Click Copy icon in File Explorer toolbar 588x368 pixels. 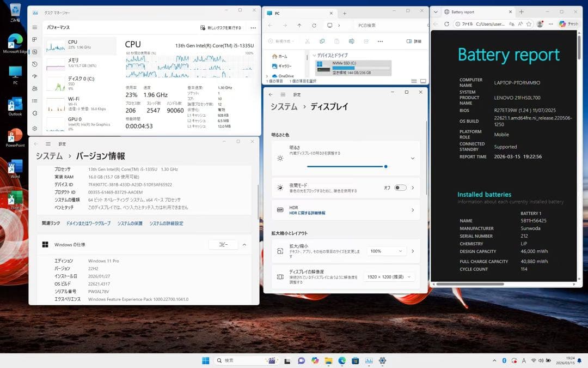click(322, 41)
